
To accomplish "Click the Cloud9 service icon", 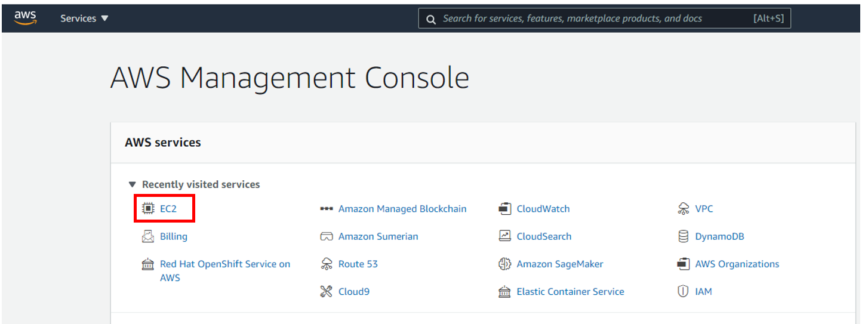I will 327,292.
